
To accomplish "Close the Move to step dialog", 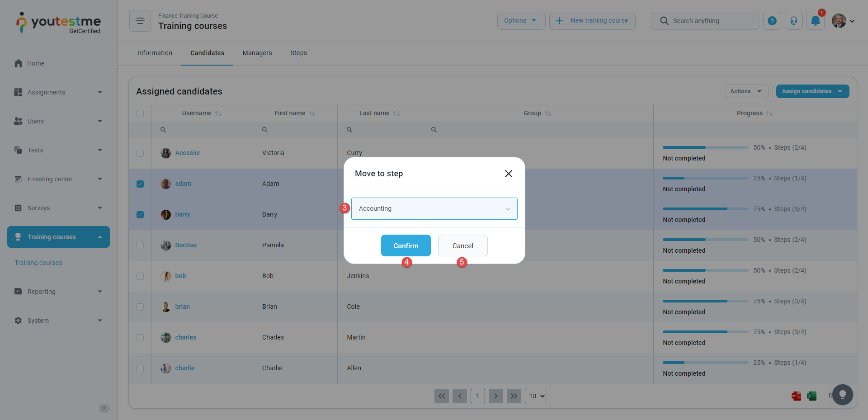I will tap(508, 174).
